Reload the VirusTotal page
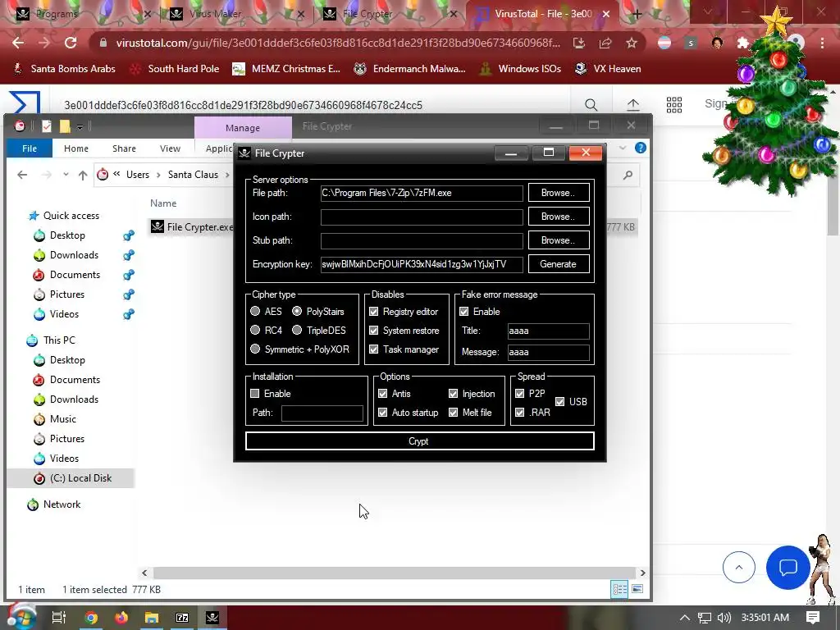 (71, 43)
